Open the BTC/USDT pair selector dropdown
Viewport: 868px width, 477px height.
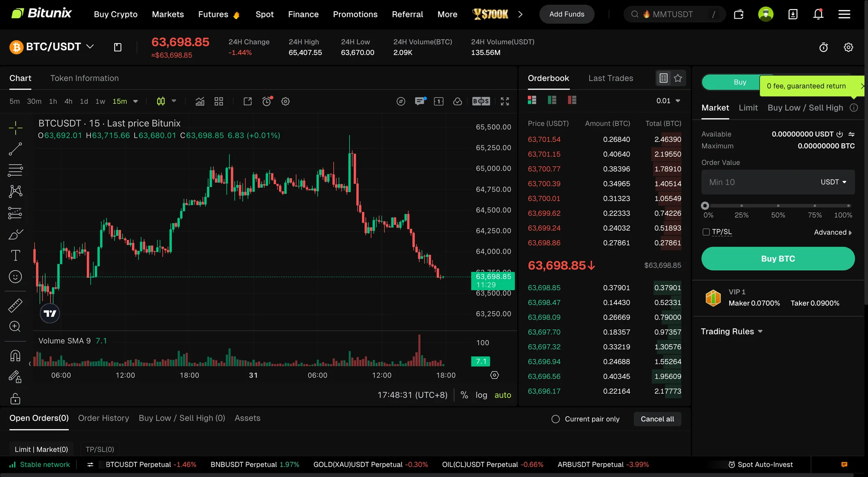coord(90,46)
